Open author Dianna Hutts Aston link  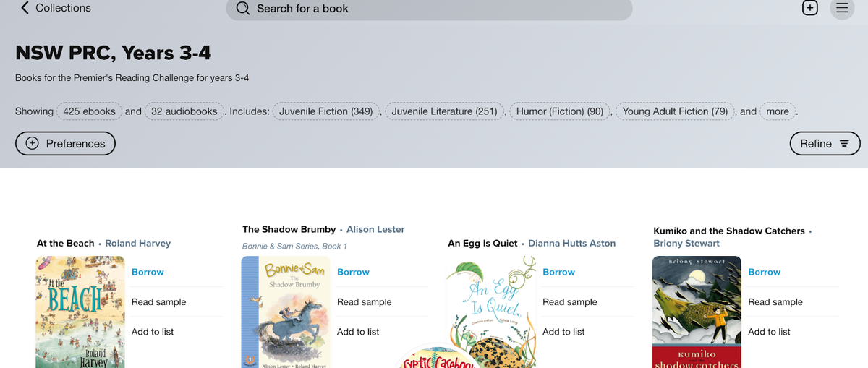tap(571, 244)
